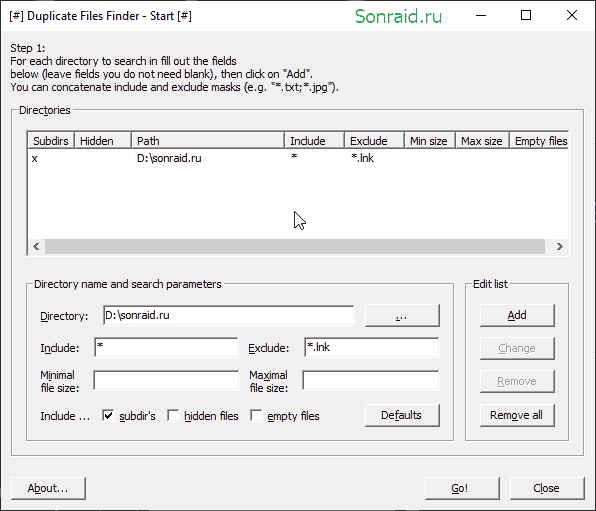Focus the Include mask field

(166, 347)
